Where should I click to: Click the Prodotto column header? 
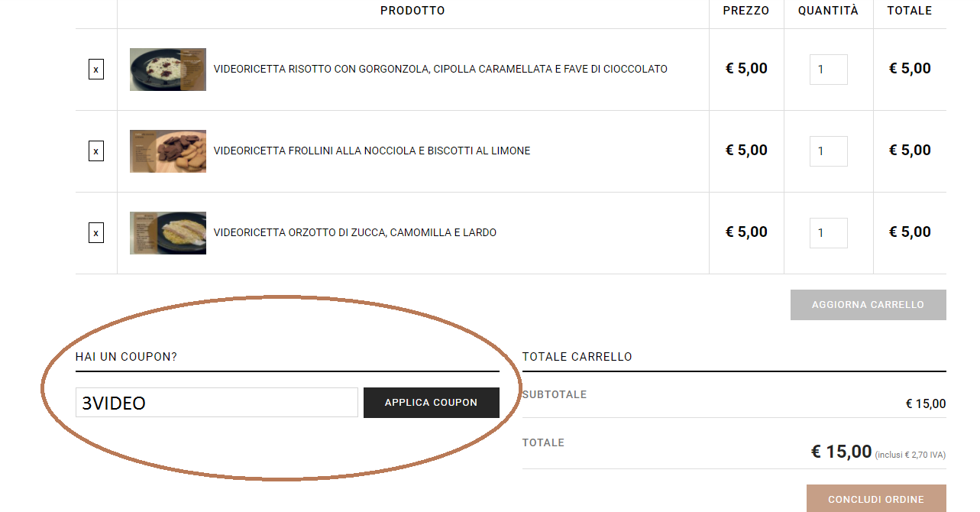tap(412, 11)
